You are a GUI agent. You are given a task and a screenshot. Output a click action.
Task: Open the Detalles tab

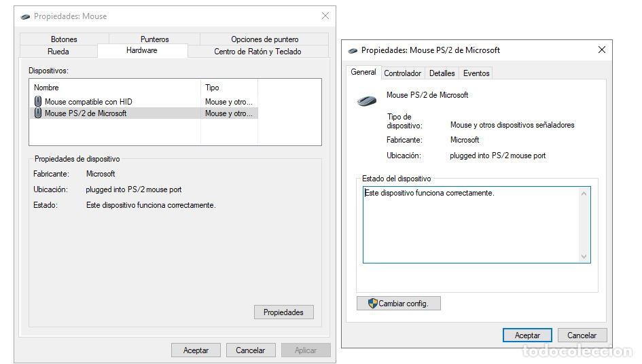pyautogui.click(x=442, y=73)
